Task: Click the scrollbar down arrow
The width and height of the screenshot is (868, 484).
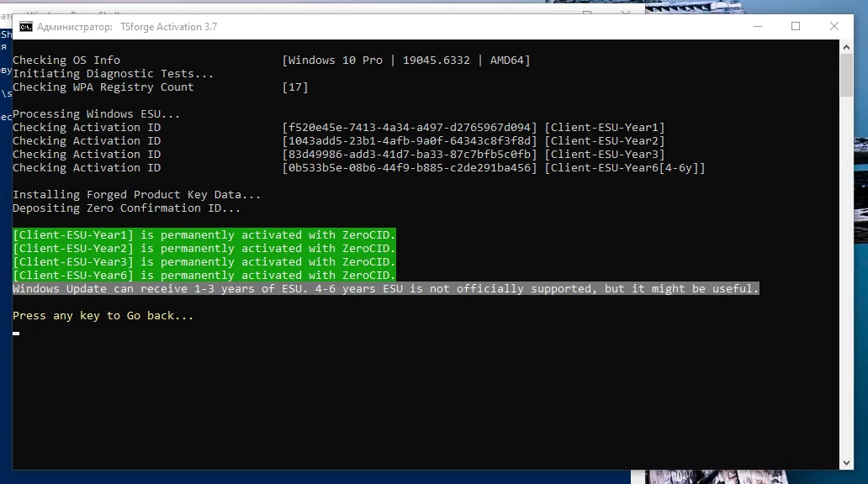Action: 846,463
